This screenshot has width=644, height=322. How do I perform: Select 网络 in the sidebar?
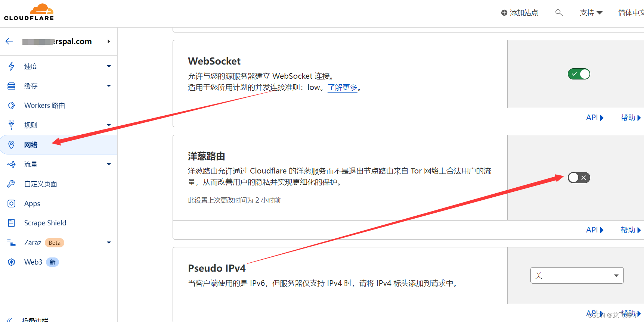click(x=31, y=145)
